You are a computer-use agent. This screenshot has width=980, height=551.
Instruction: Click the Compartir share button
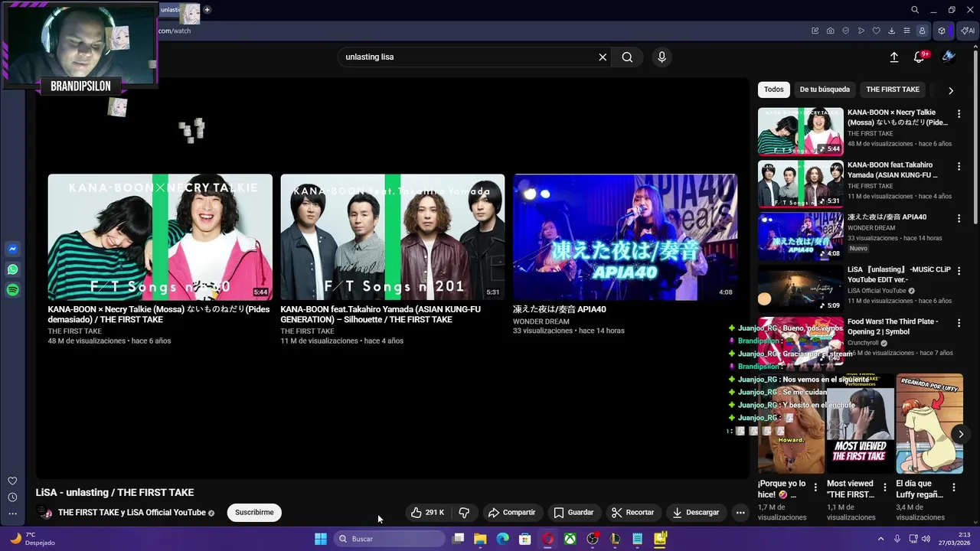[x=511, y=513]
